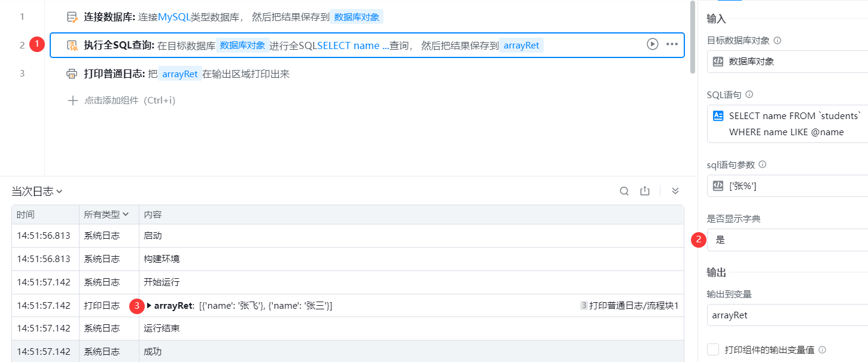Screen dimensions: 868x362
Task: Open the 当次日志 dropdown
Action: tap(37, 191)
